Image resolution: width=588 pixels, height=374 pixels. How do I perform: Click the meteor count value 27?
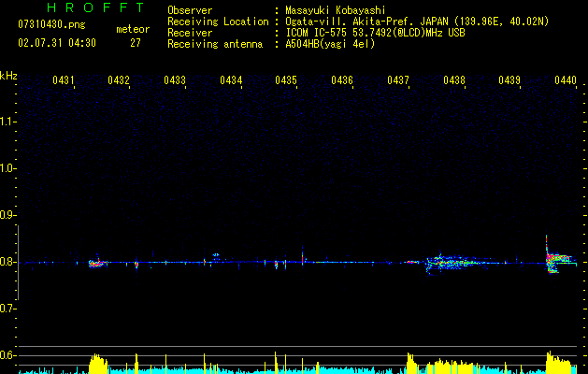pos(136,43)
